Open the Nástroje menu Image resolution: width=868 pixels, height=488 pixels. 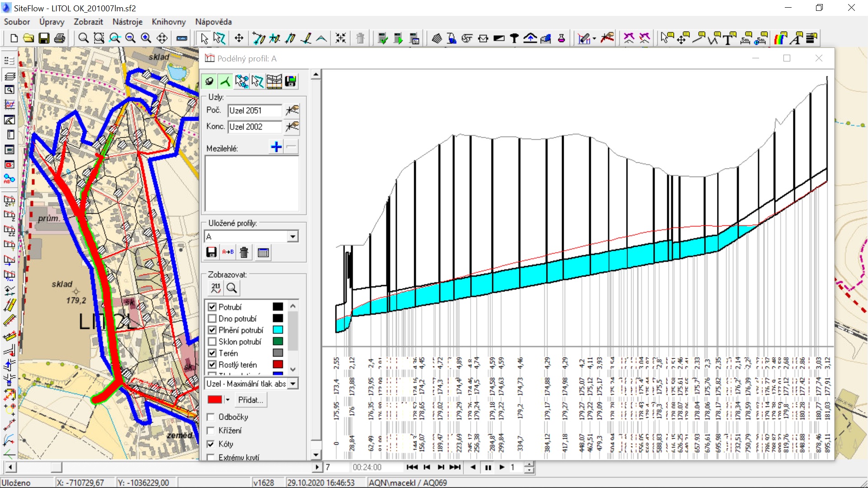(x=127, y=22)
